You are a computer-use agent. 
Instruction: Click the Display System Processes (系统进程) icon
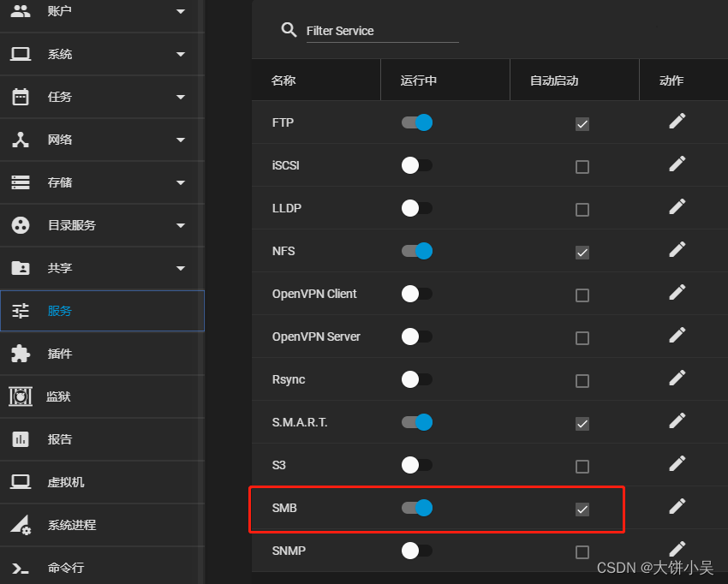[21, 525]
